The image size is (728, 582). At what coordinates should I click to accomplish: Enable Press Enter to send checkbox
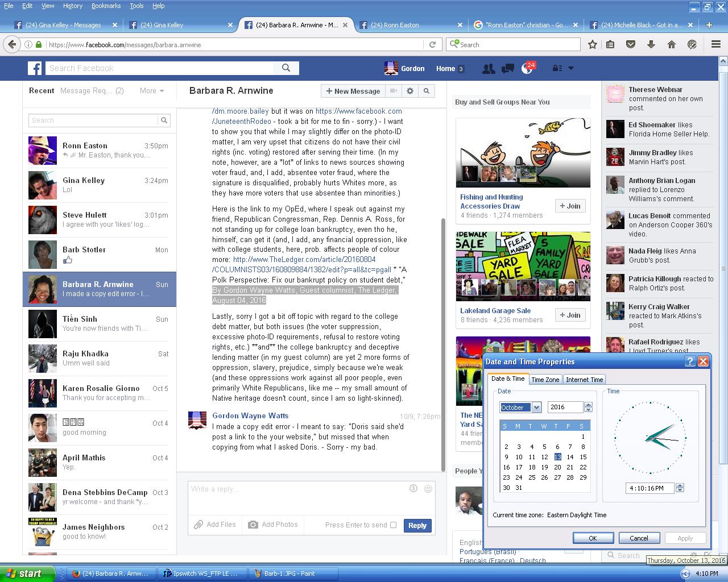tap(393, 525)
